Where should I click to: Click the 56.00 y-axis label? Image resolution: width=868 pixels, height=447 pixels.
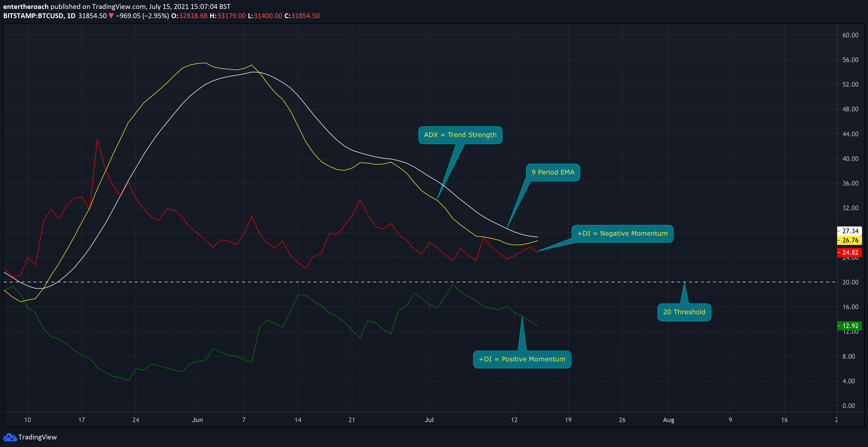pos(850,60)
